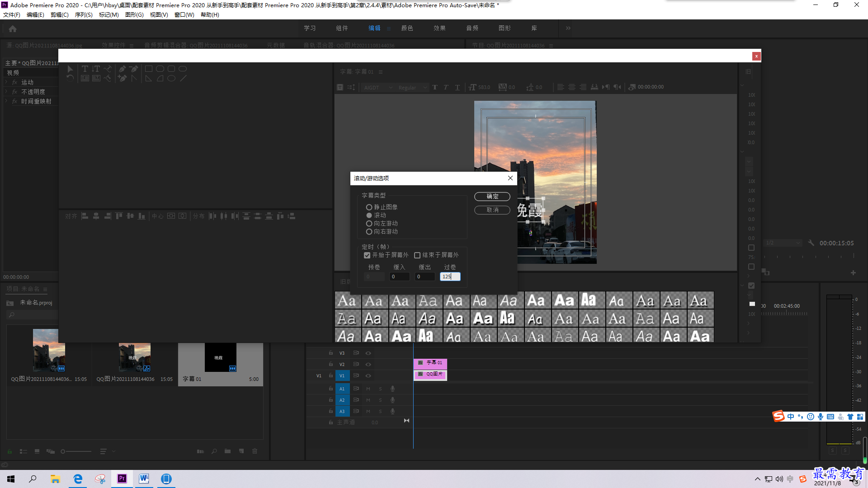Go to the Home screen icon
Screen dimensions: 868x488
click(13, 28)
